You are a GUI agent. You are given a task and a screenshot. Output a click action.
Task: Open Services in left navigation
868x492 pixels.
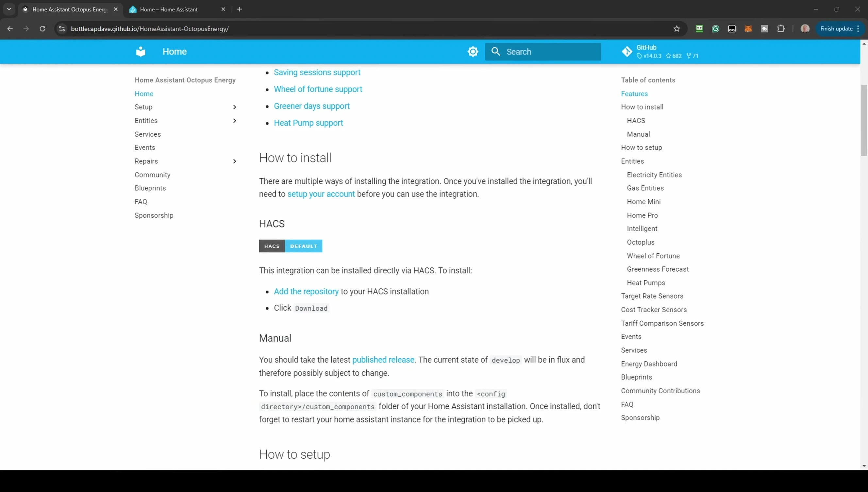tap(148, 134)
